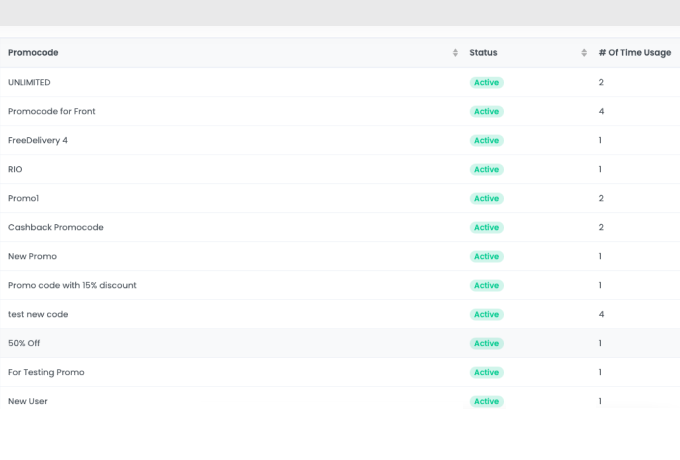The image size is (680, 460).
Task: Select the Promo1 promocode name
Action: click(x=23, y=199)
